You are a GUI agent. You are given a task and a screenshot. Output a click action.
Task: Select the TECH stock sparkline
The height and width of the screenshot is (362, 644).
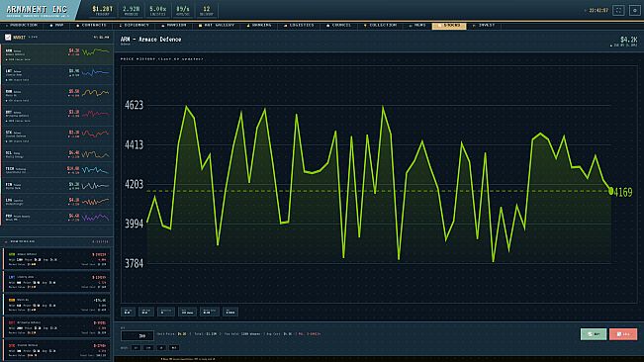96,169
